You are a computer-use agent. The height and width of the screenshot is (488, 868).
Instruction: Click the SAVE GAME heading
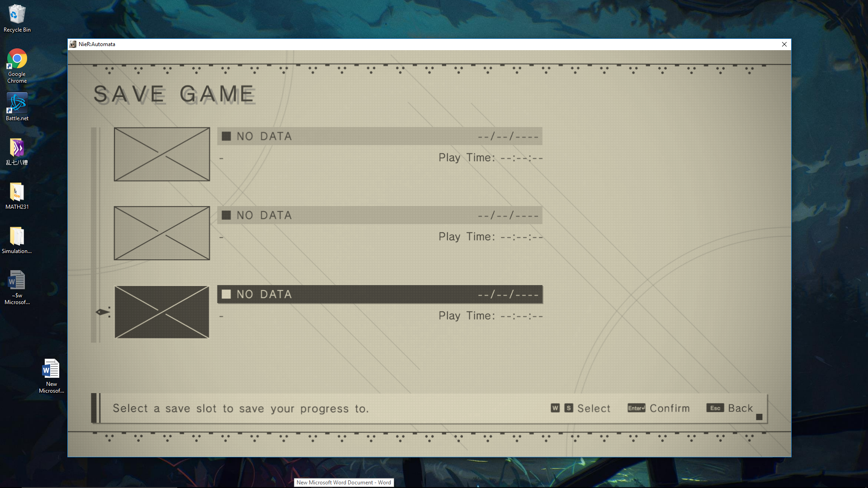pyautogui.click(x=175, y=94)
